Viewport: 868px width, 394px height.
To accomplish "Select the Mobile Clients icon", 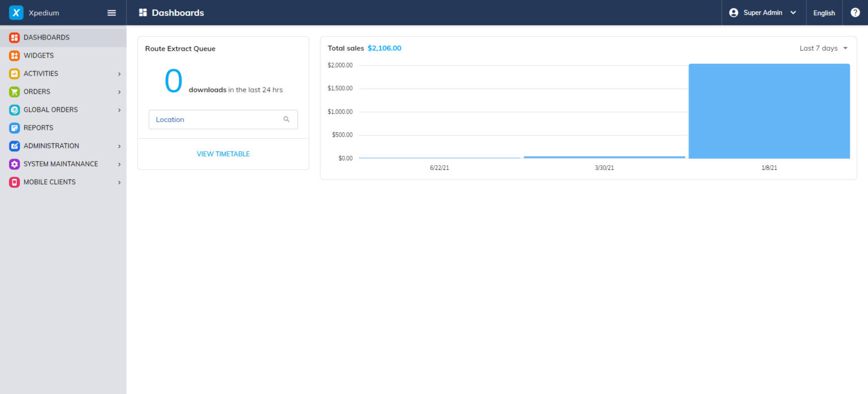I will [x=14, y=182].
